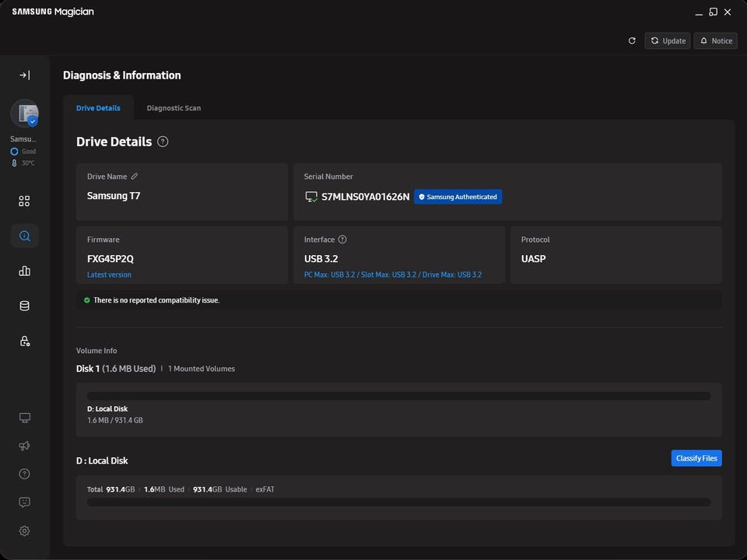This screenshot has width=747, height=560.
Task: Click the monitor icon in lower sidebar
Action: click(24, 418)
